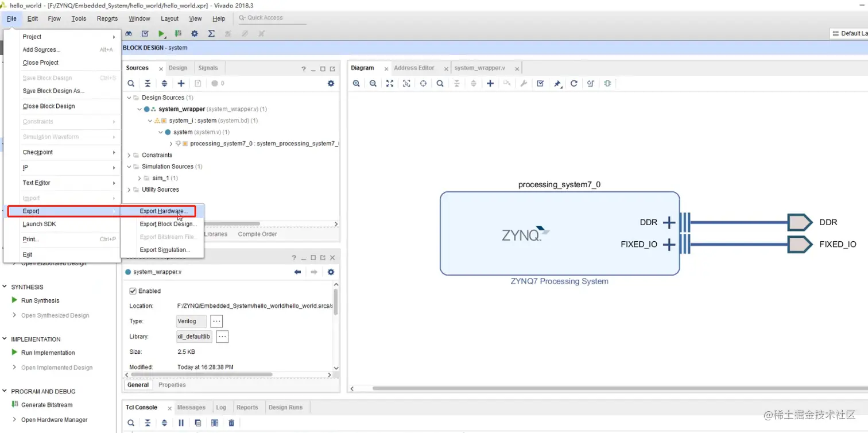Collapse the system_wrapper tree node

click(x=139, y=109)
